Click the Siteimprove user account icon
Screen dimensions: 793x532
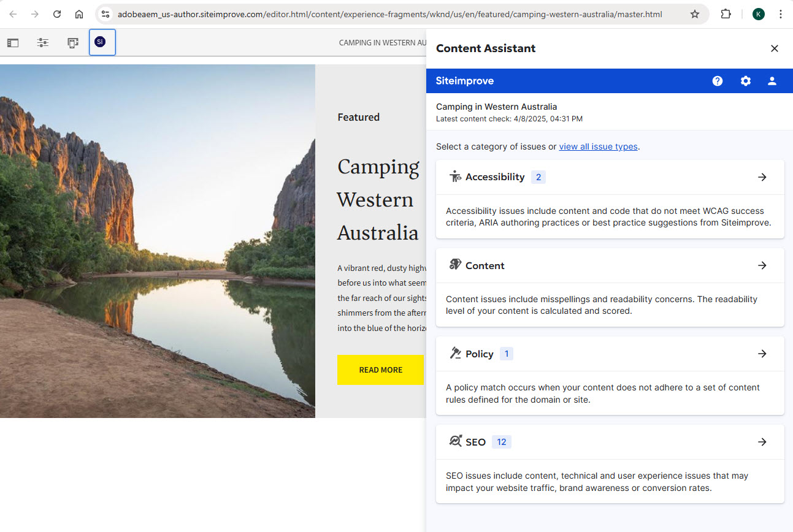(x=772, y=80)
